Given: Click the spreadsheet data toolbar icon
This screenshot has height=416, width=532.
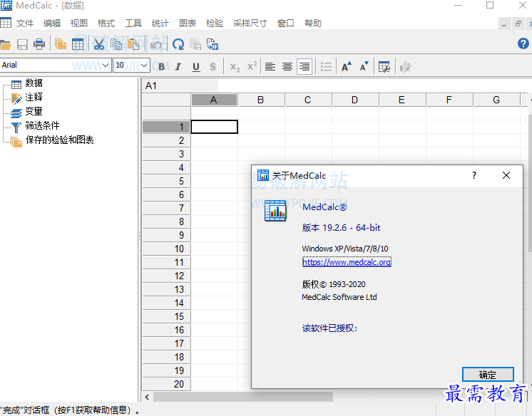Looking at the screenshot, I should pos(78,44).
